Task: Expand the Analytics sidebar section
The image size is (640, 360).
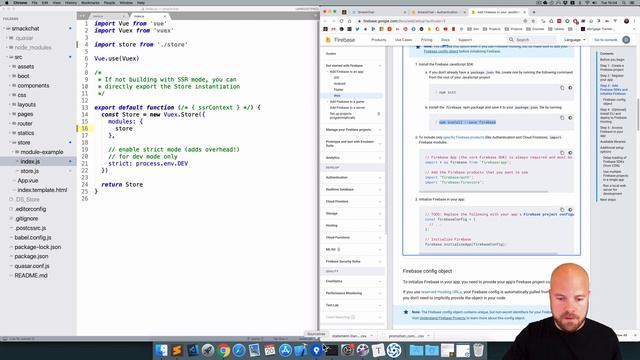Action: tap(353, 158)
